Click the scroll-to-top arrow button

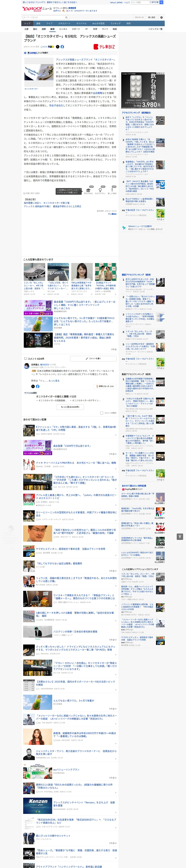pyautogui.click(x=180, y=537)
